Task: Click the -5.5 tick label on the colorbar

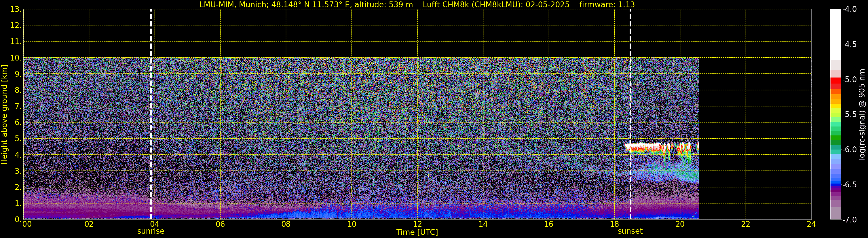Action: pos(849,114)
